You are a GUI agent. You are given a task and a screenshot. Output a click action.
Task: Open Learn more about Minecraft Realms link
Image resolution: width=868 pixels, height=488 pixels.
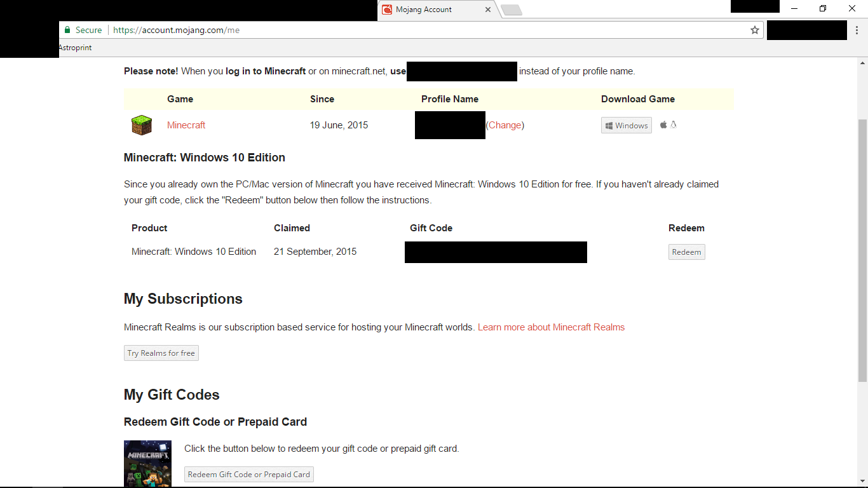point(551,327)
